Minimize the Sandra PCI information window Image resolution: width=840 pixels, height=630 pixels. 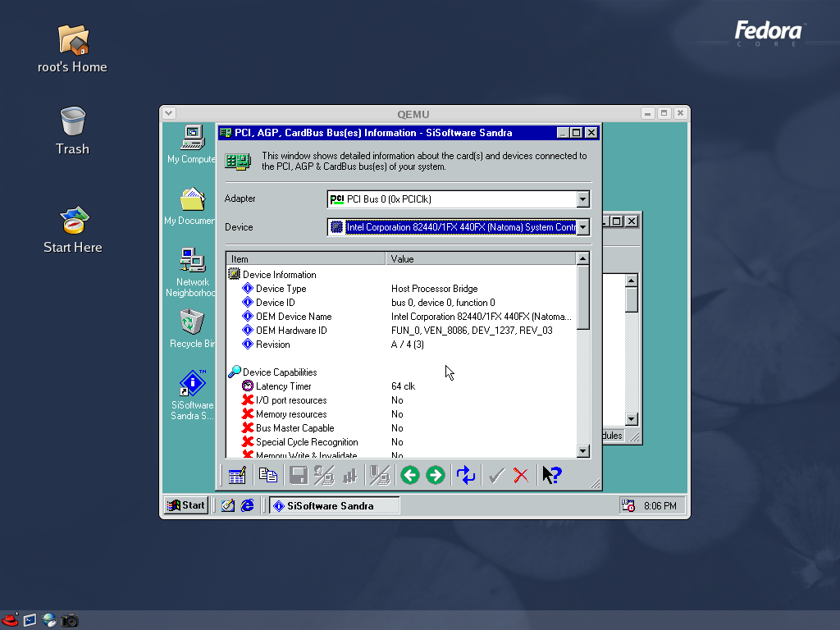[563, 132]
